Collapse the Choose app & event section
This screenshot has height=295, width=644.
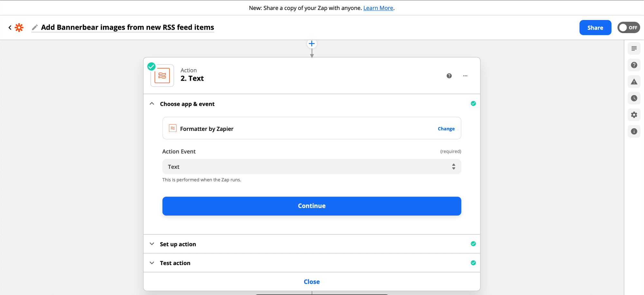(152, 104)
